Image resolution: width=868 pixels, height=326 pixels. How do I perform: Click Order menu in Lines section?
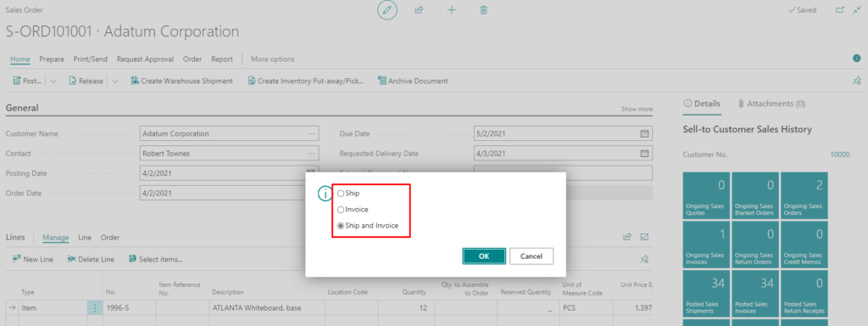(109, 238)
